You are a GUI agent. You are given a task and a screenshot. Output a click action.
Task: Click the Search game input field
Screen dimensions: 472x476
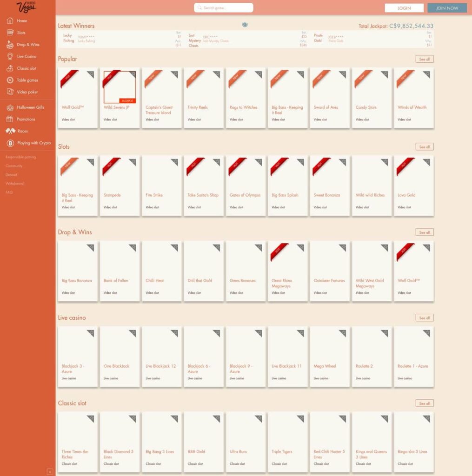[224, 7]
